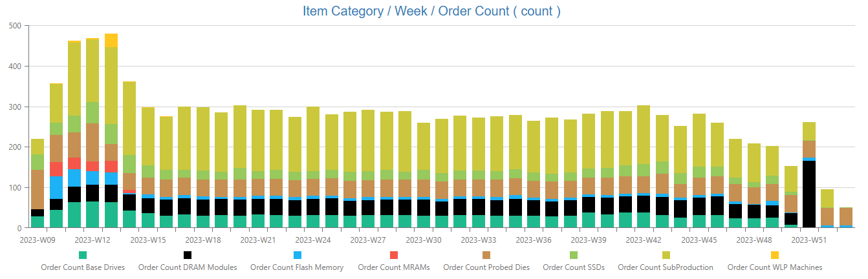Click the black DRAM Modules legend swatch

188,255
